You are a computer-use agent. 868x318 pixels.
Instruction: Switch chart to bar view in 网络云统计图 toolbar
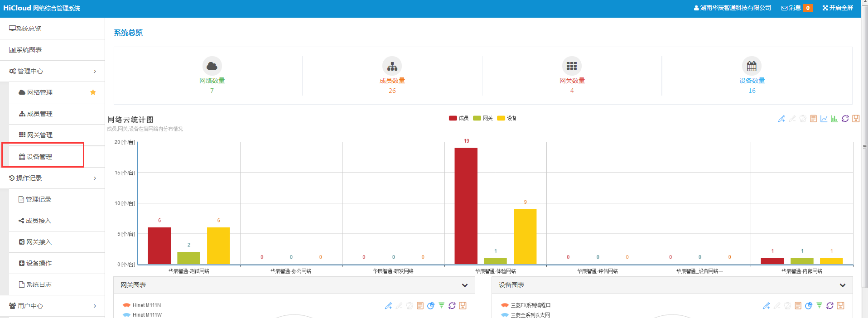(x=834, y=119)
